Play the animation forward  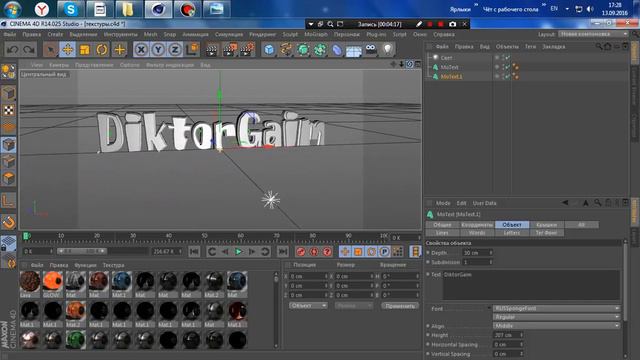238,251
